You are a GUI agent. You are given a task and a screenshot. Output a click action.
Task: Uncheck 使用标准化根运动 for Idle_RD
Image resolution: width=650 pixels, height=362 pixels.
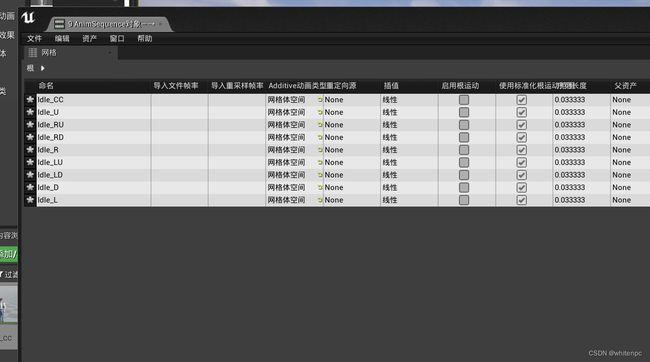[521, 137]
